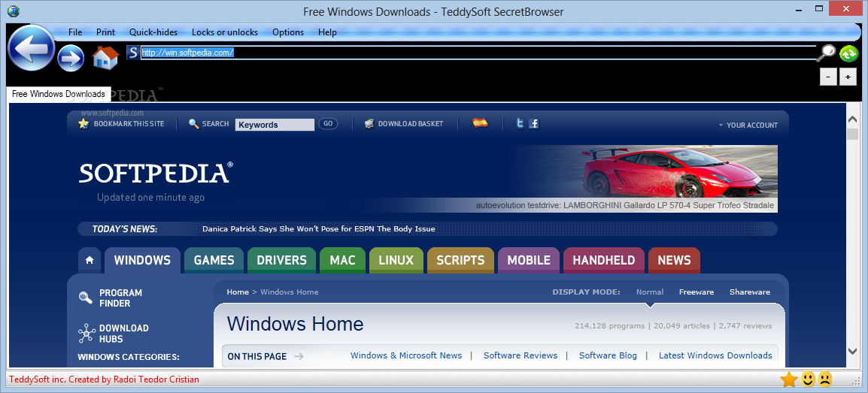
Task: Click the address bar URL field
Action: click(x=478, y=53)
